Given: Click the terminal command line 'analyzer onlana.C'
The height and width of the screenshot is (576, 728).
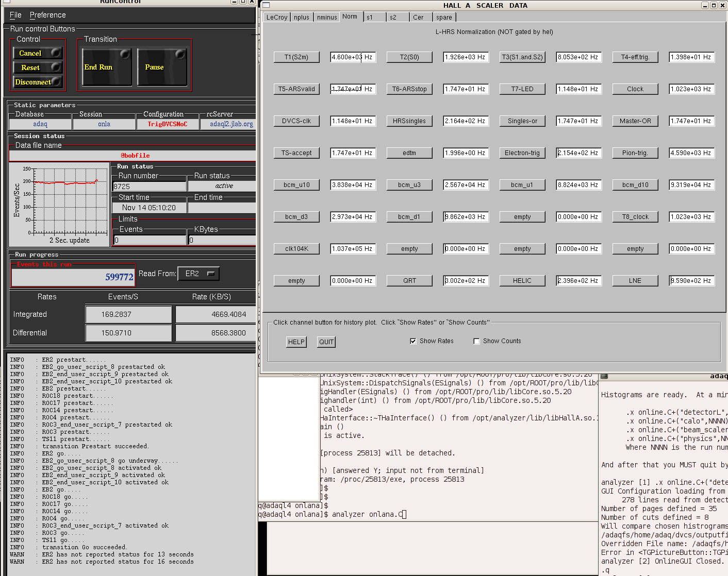Looking at the screenshot, I should 367,514.
